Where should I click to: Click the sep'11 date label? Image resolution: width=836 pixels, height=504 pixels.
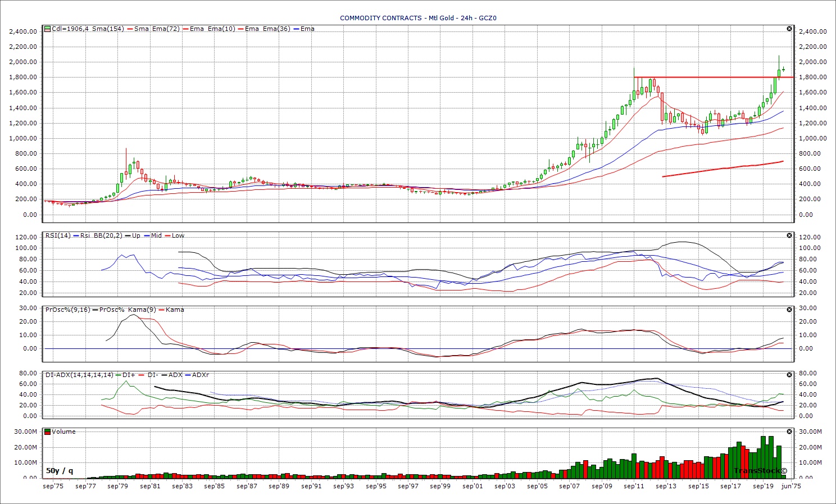634,486
